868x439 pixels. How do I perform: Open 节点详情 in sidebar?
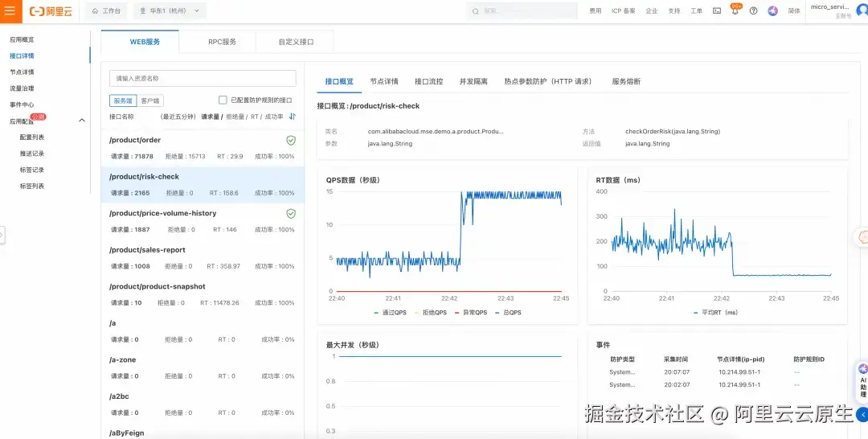(x=22, y=72)
